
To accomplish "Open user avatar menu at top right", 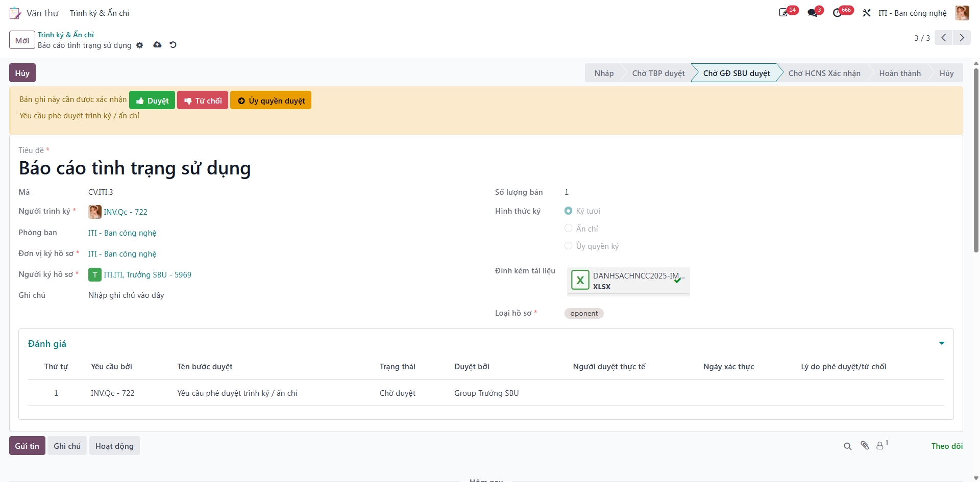I will coord(962,13).
